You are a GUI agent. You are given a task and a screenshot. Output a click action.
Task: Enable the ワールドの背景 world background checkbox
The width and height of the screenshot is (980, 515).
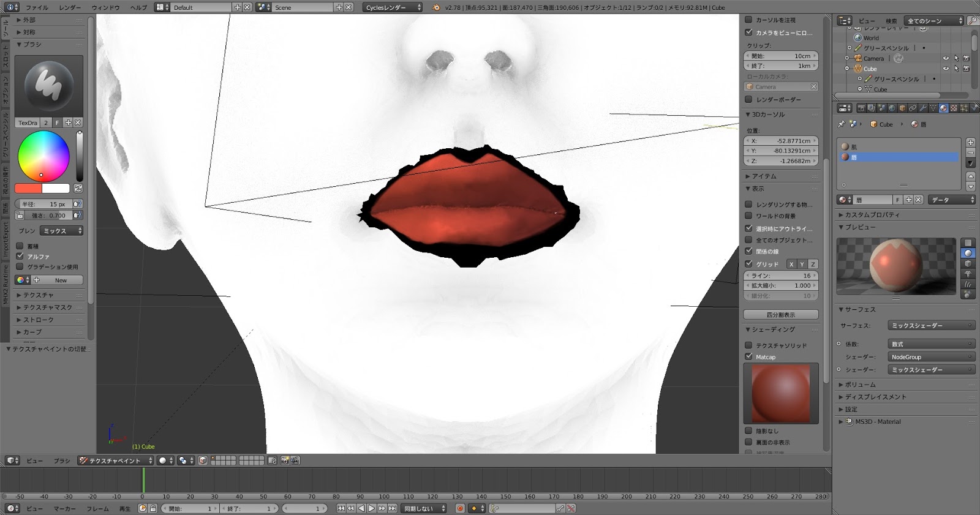coord(748,216)
